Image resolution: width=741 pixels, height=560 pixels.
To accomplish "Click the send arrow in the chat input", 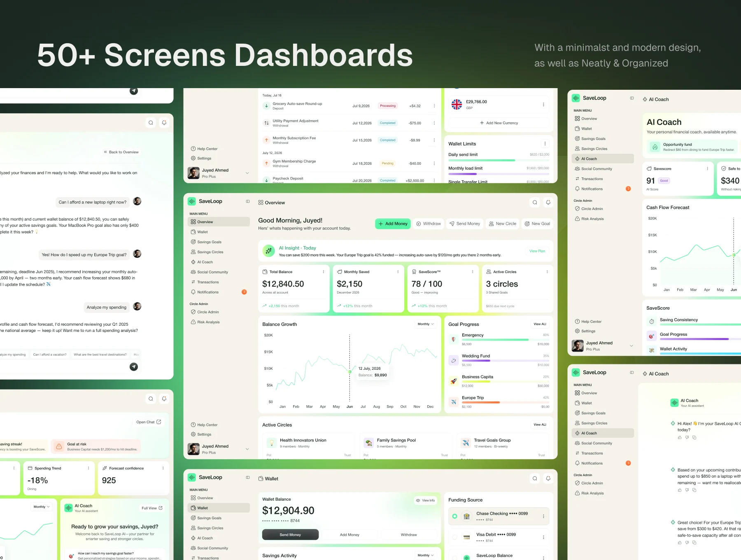I will point(134,367).
